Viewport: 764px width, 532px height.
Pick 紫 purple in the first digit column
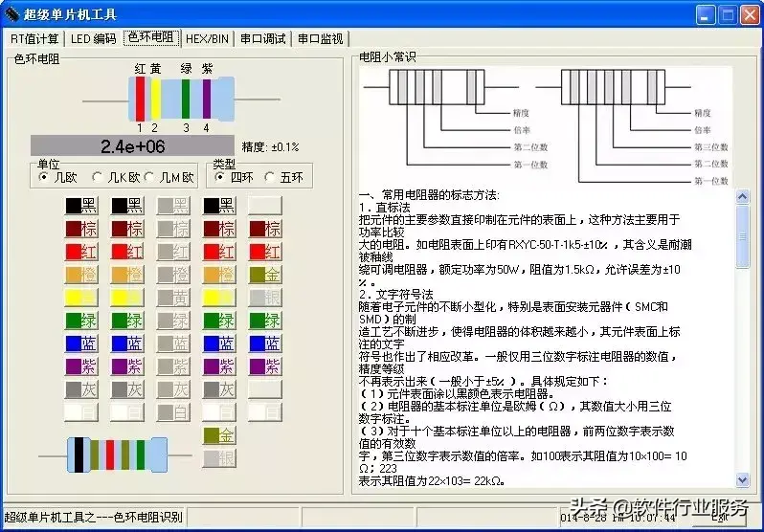point(81,366)
